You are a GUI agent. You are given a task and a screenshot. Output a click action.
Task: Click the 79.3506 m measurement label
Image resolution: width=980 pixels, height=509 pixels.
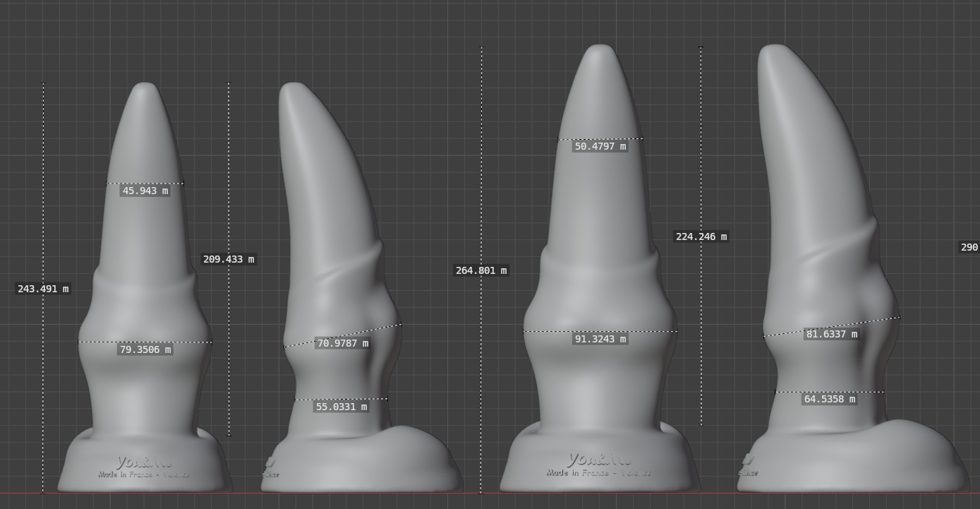tap(145, 349)
